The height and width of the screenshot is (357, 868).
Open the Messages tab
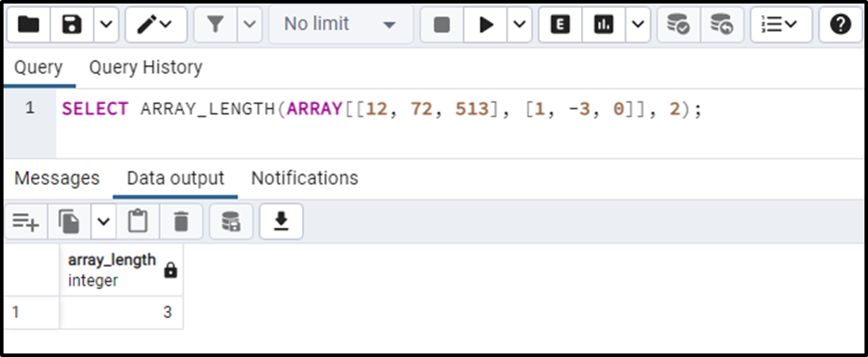point(57,178)
